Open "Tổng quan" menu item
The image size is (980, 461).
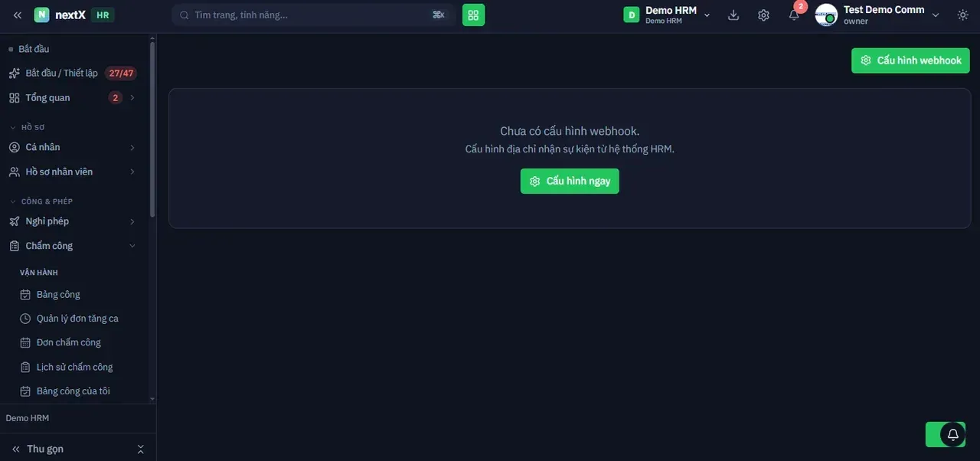pyautogui.click(x=72, y=98)
